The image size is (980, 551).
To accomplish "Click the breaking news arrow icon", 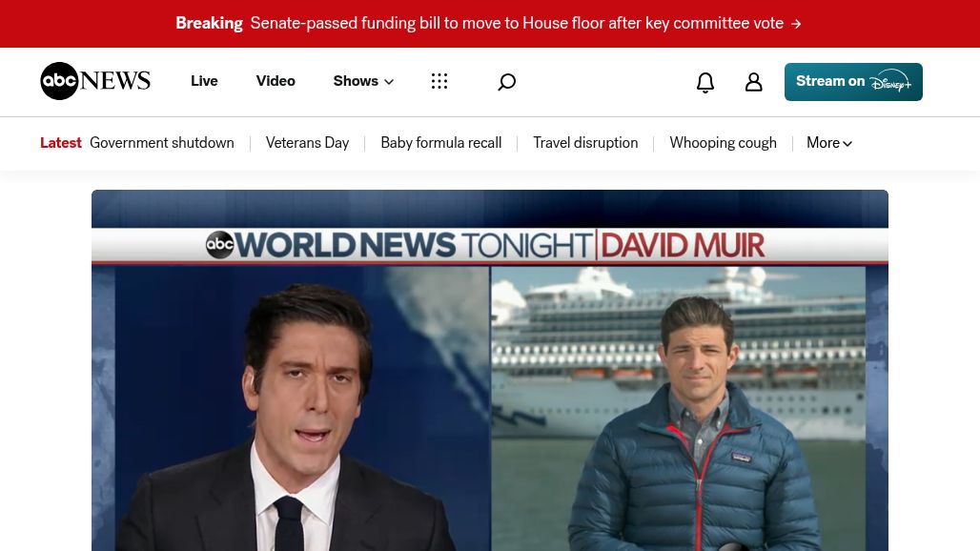I will click(796, 24).
